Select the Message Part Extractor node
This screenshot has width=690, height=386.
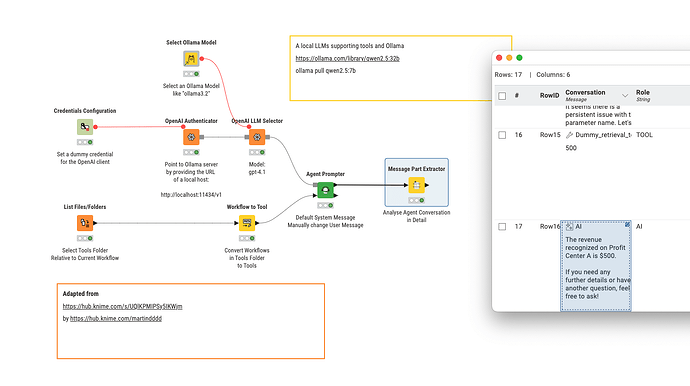coord(416,185)
